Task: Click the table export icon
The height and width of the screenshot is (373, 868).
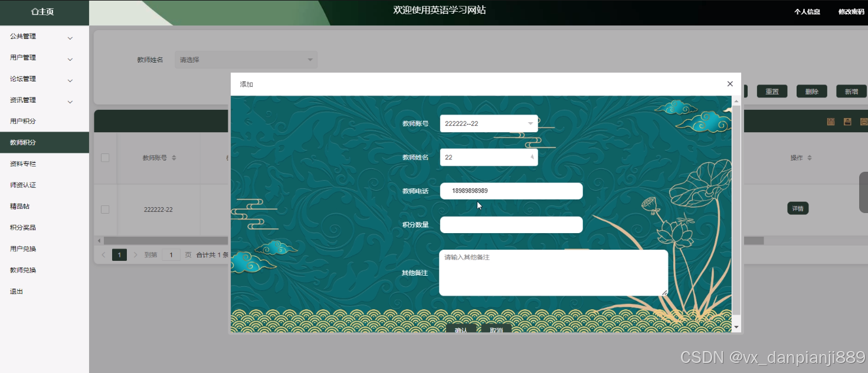Action: point(847,122)
